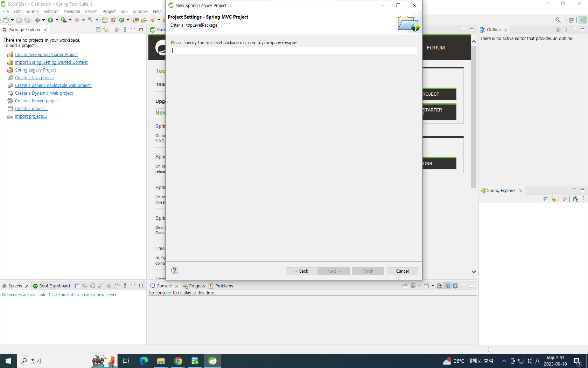Open Spring Explorer View Menu dots
This screenshot has height=368, width=588.
(583, 199)
